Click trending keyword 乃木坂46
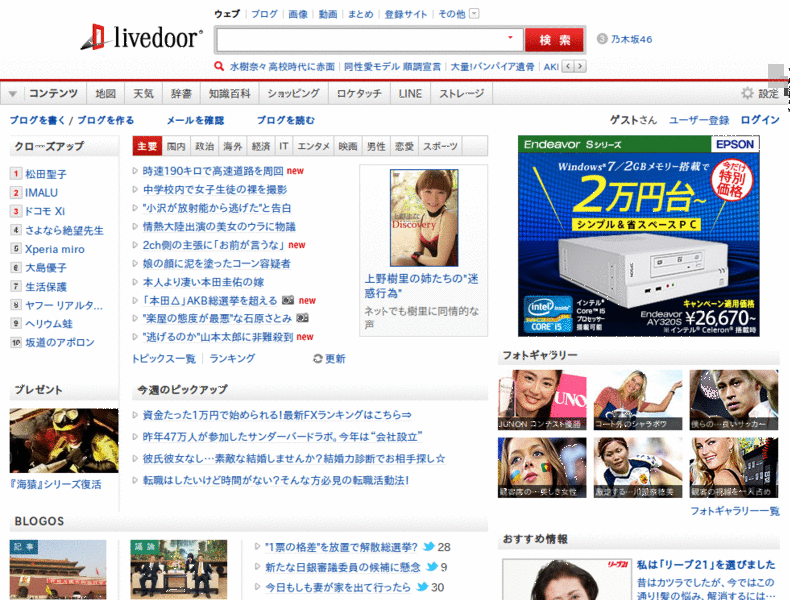Viewport: 800px width, 600px height. click(632, 39)
